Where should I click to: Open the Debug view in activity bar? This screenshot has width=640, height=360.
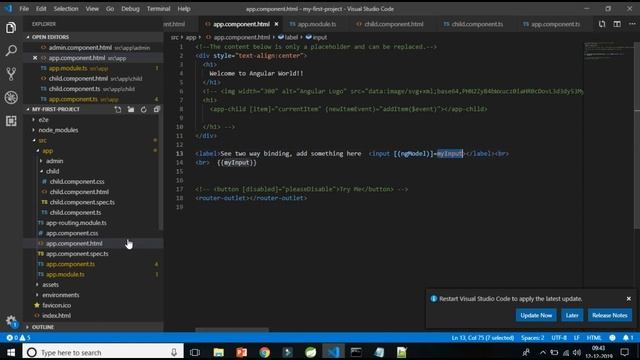11,97
